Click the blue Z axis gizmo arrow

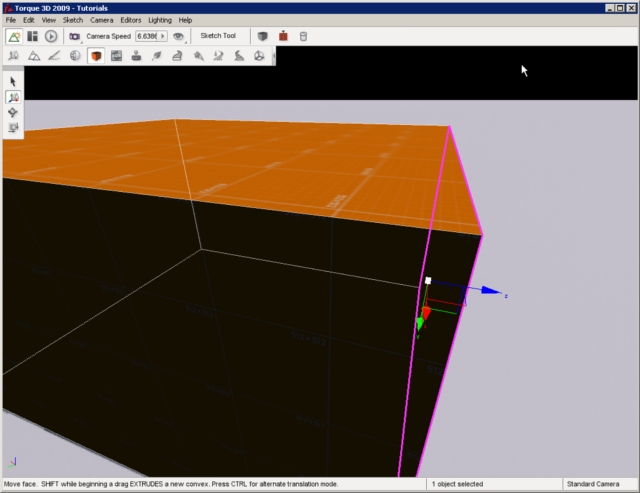click(x=490, y=291)
